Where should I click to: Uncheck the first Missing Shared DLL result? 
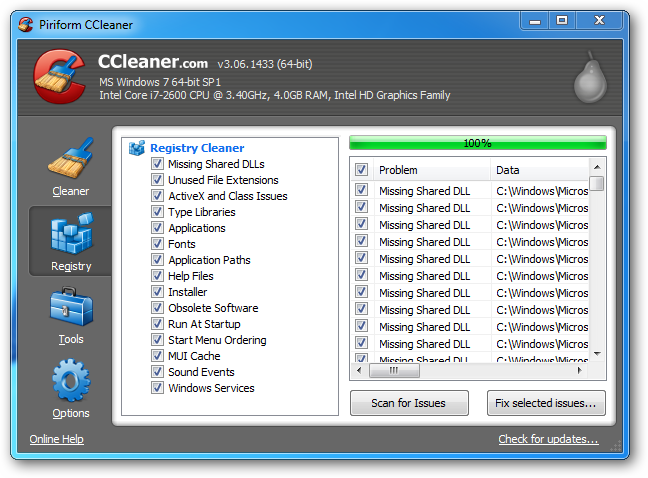pyautogui.click(x=361, y=190)
